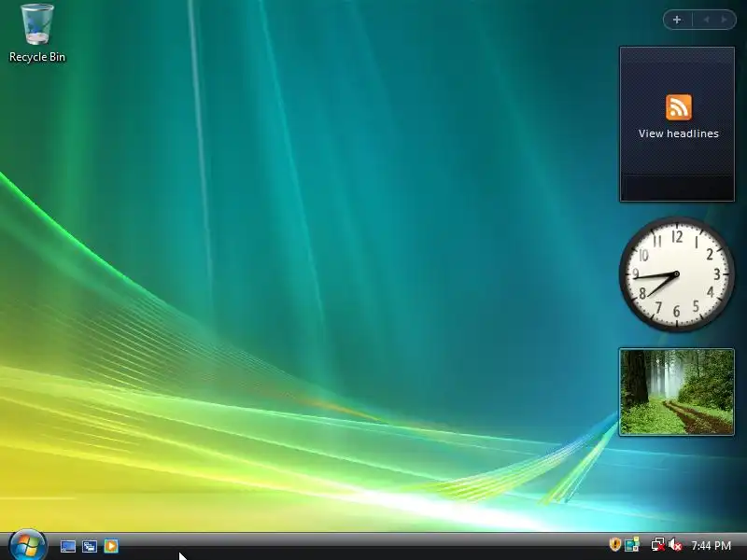This screenshot has width=747, height=560.
Task: Click the Switch between windows icon
Action: point(90,546)
